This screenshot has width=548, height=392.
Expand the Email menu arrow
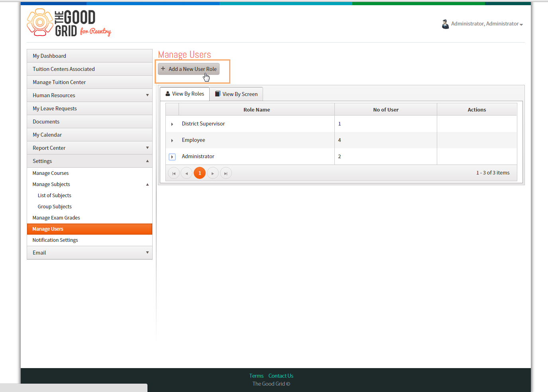tap(147, 253)
